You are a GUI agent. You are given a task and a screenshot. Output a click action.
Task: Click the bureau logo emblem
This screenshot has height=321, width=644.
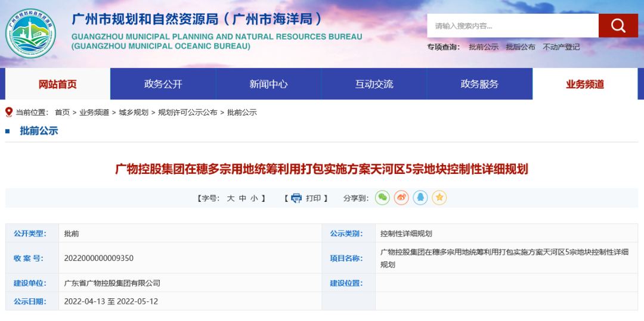[x=31, y=33]
